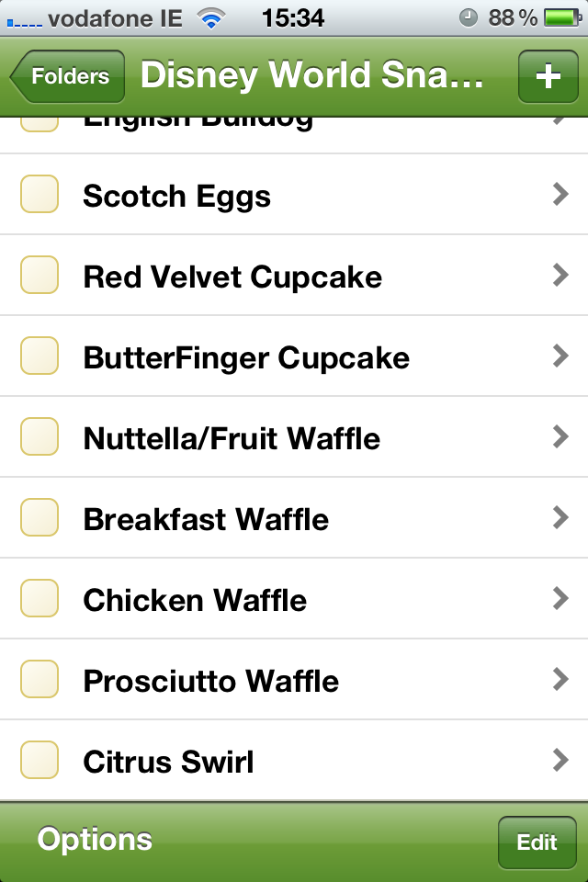Open Citrus Swirl disclosure chevron
The width and height of the screenshot is (588, 882).
[x=560, y=761]
